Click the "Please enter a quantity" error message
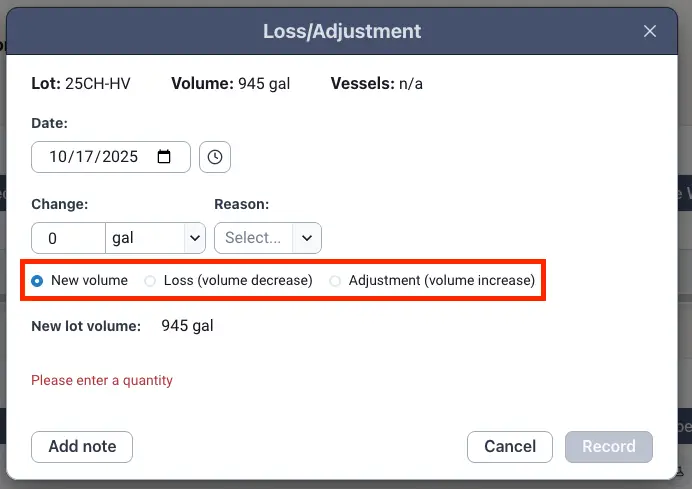 click(x=102, y=380)
